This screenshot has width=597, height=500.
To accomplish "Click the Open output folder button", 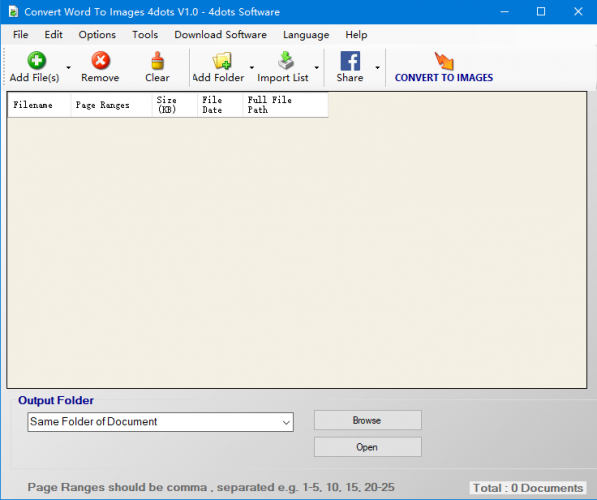I will (367, 447).
